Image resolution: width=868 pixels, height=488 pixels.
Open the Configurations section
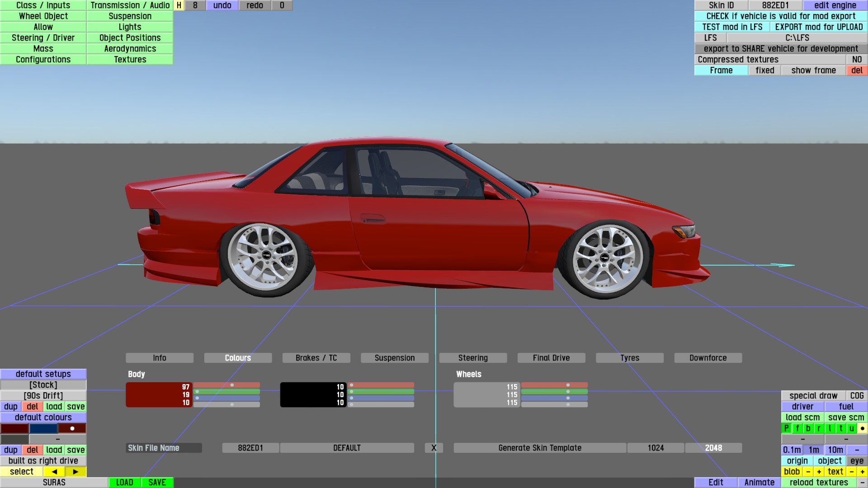43,59
